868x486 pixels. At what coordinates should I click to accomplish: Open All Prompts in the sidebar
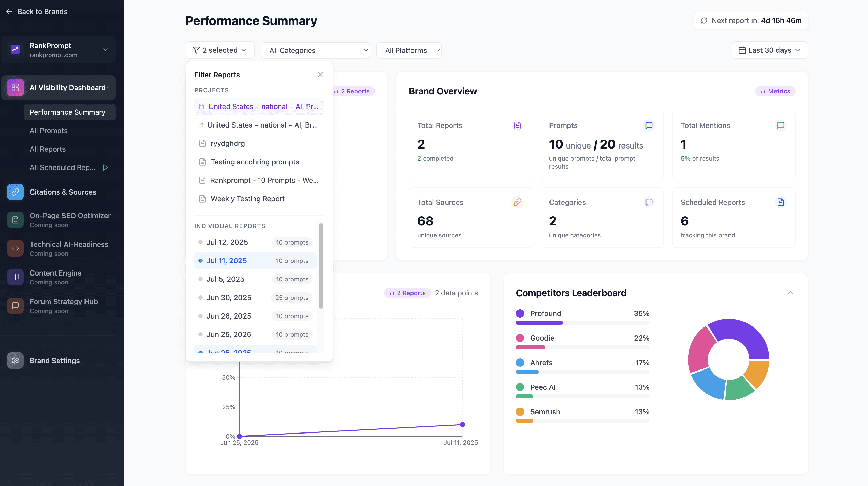click(x=49, y=131)
